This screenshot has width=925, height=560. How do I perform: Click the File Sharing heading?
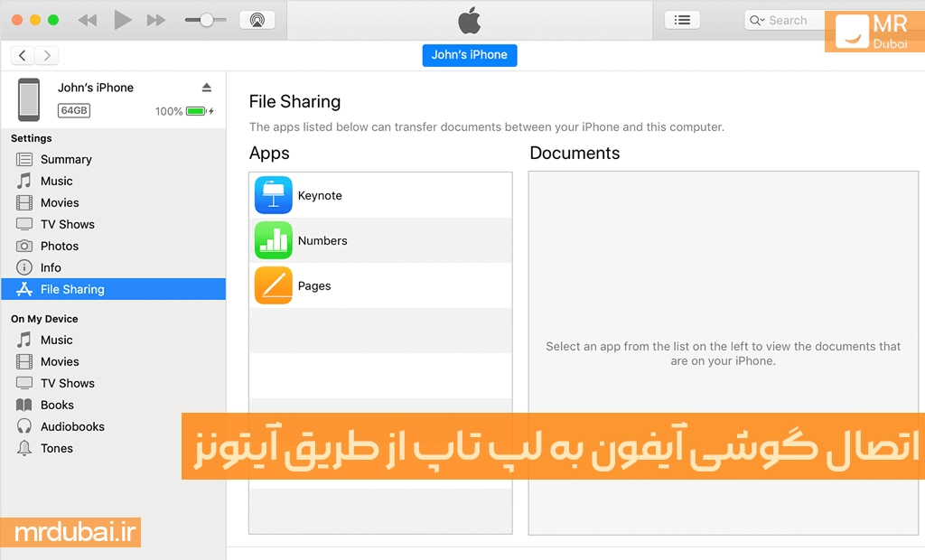click(295, 101)
